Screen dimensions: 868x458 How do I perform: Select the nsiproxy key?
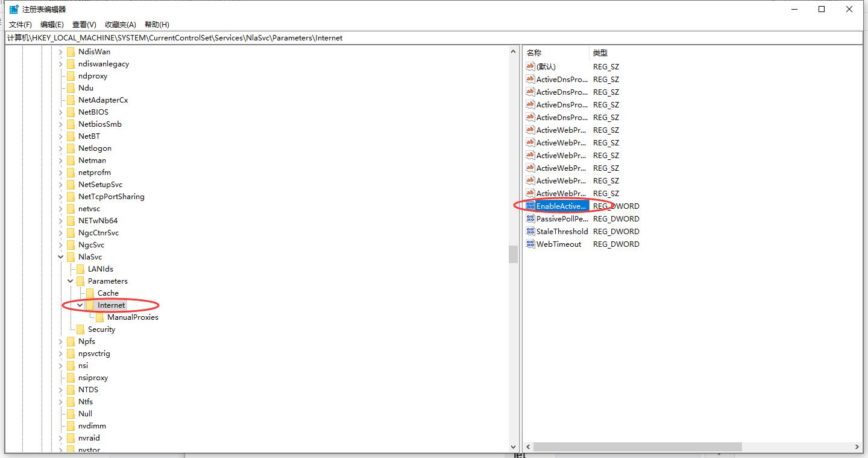pyautogui.click(x=93, y=378)
